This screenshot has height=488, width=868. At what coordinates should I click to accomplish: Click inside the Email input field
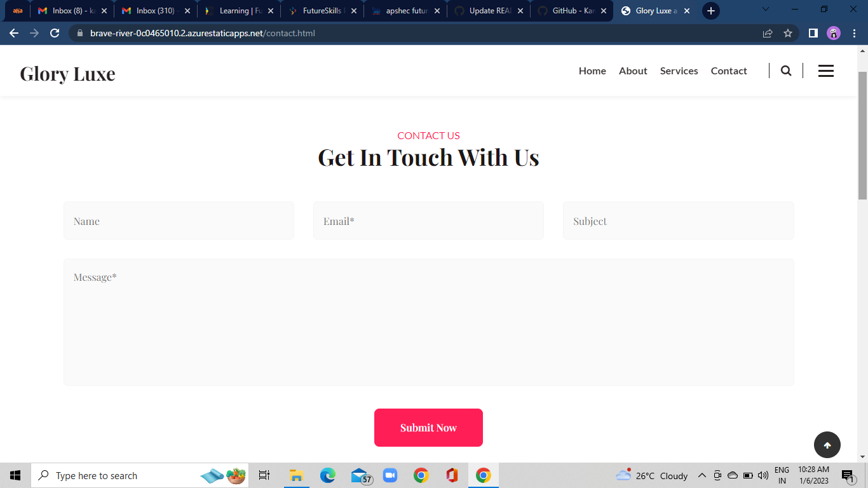[428, 220]
